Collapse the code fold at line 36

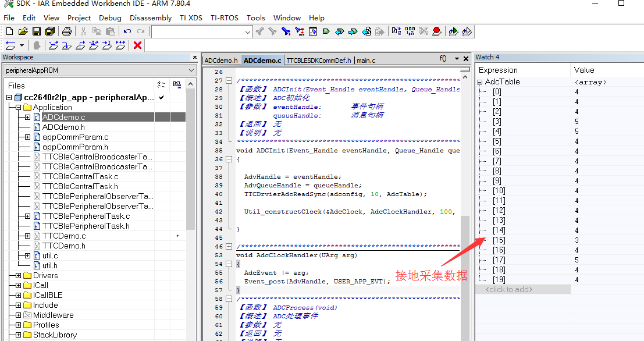pos(229,159)
